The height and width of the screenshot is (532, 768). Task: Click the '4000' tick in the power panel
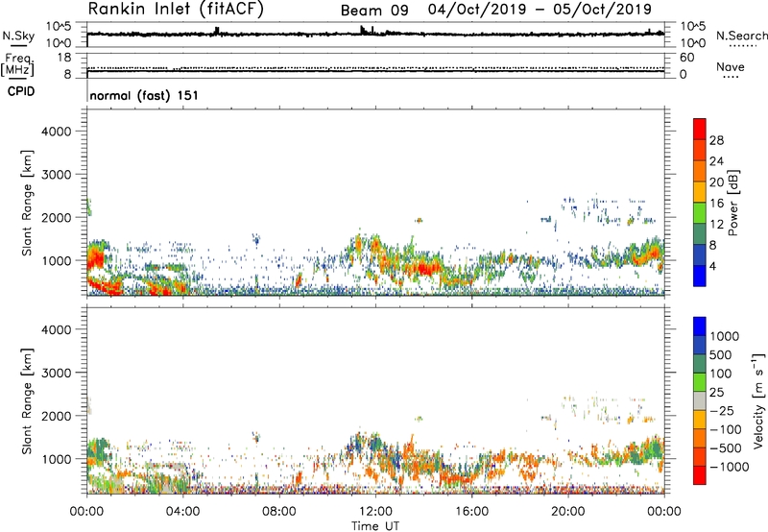[56, 132]
